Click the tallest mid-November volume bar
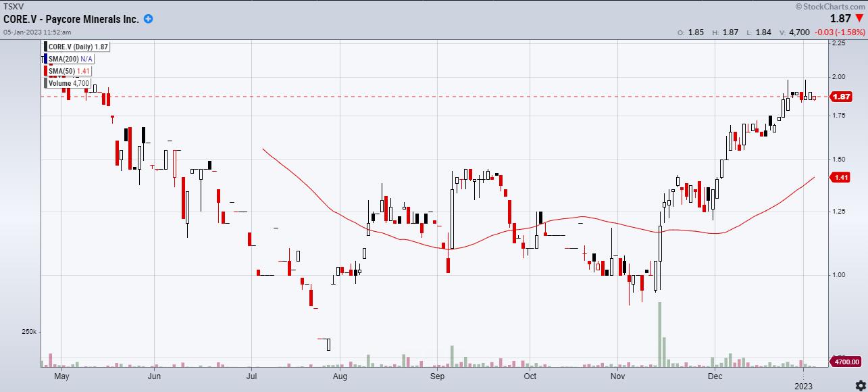Viewport: 868px width, 392px height. coord(659,335)
